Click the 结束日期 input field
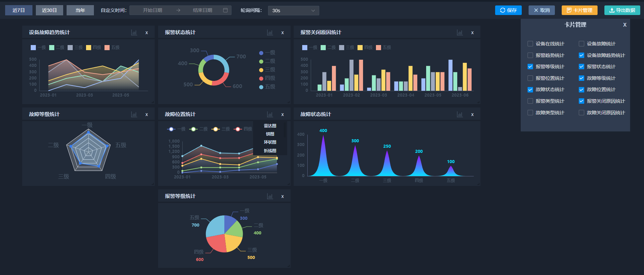 tap(202, 10)
